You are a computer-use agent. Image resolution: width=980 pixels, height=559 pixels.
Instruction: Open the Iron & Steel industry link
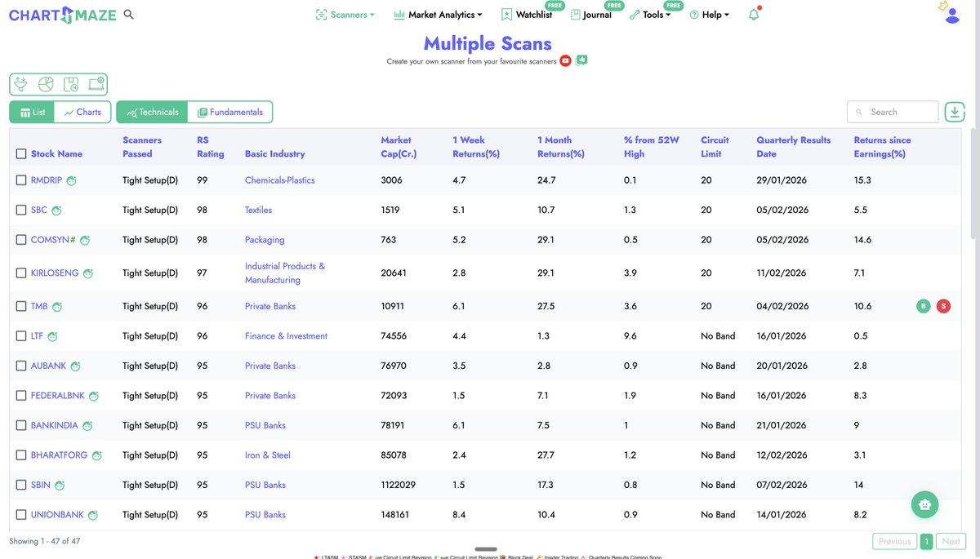(268, 455)
